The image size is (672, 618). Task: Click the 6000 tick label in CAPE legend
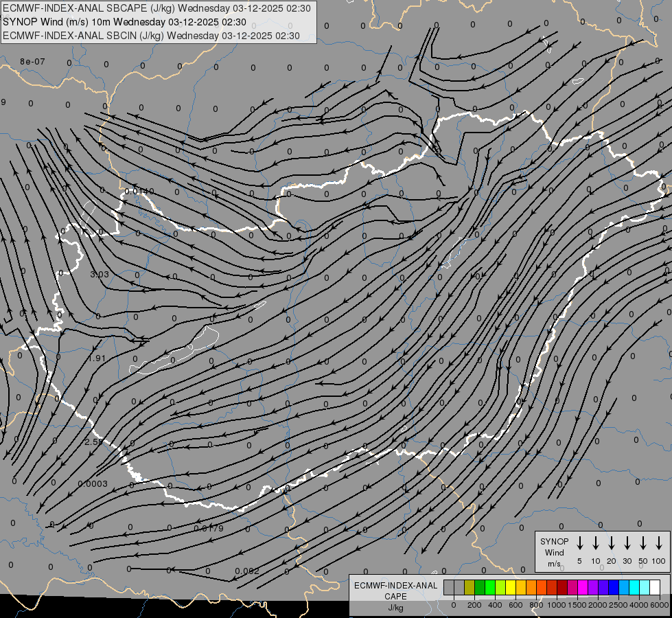tap(660, 605)
